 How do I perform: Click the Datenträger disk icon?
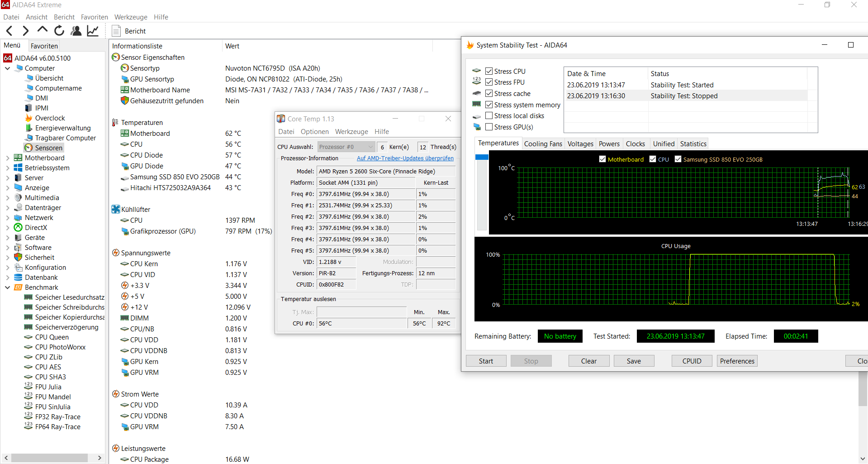[18, 207]
